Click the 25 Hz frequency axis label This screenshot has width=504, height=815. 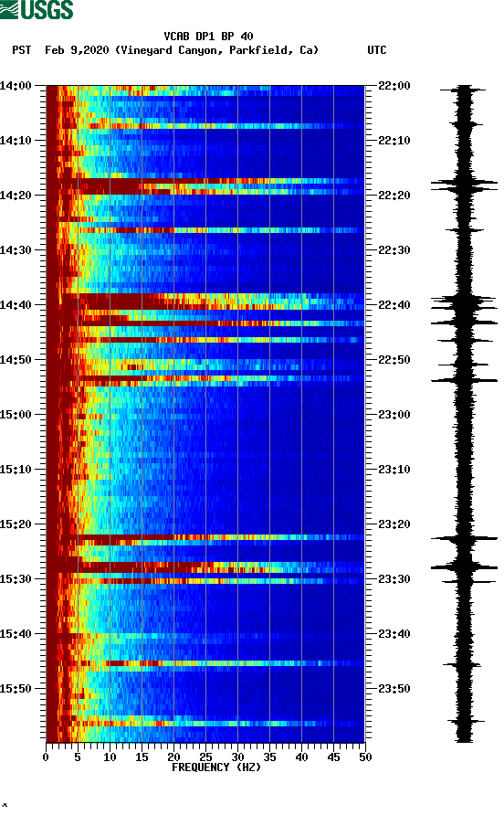pyautogui.click(x=205, y=757)
